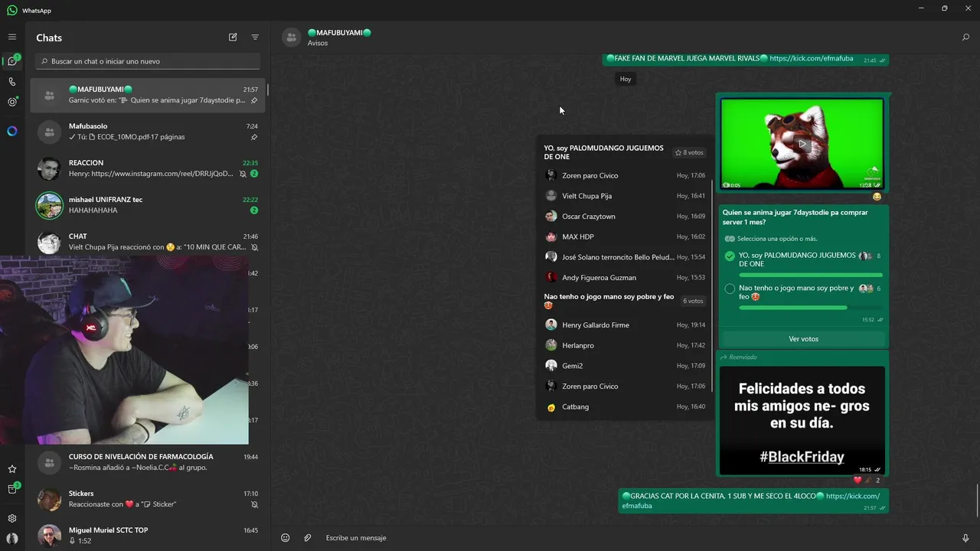Open the Status updates tab

pos(12,101)
